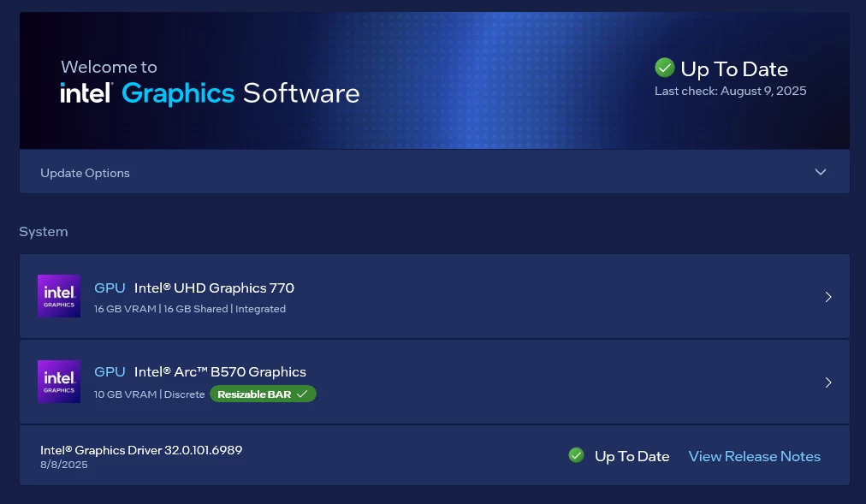Open Arc B570 Graphics details arrow
Screen dimensions: 866x504
[827, 382]
